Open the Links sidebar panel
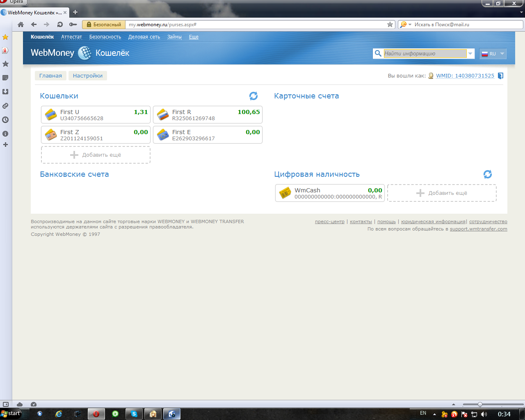The width and height of the screenshot is (525, 420). pyautogui.click(x=5, y=106)
